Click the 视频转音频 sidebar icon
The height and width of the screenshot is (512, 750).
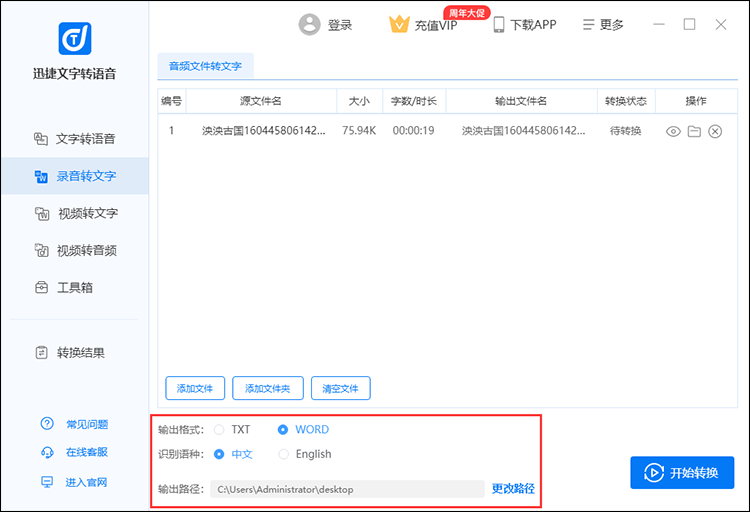pyautogui.click(x=42, y=250)
